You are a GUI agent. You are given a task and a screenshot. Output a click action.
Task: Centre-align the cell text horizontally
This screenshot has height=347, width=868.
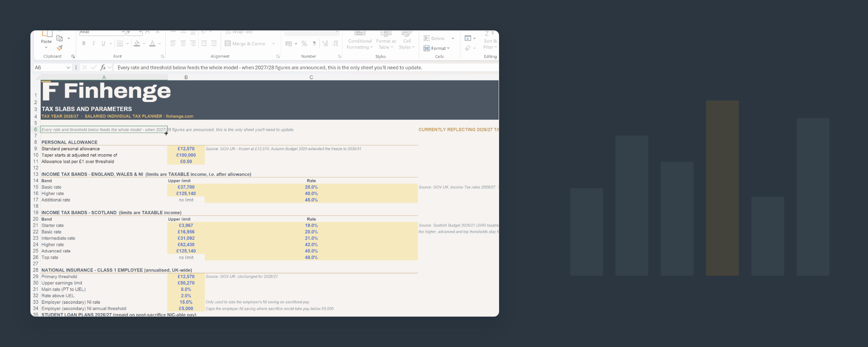tap(183, 43)
